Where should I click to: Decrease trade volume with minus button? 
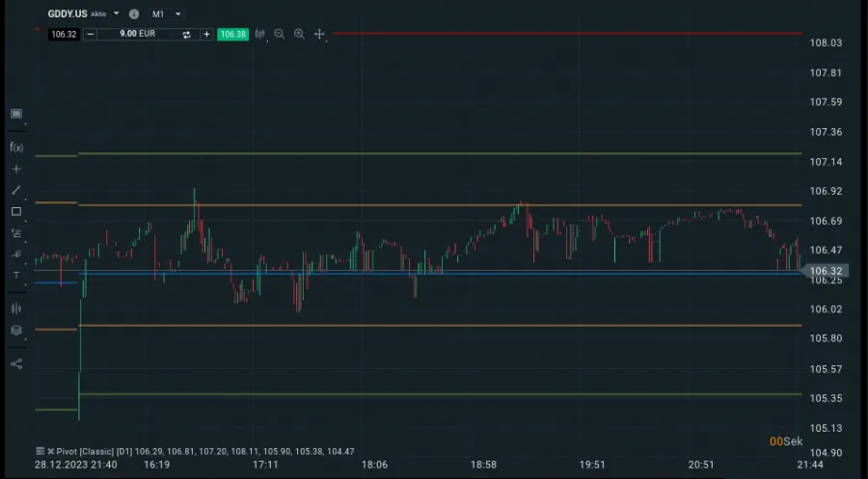coord(91,34)
